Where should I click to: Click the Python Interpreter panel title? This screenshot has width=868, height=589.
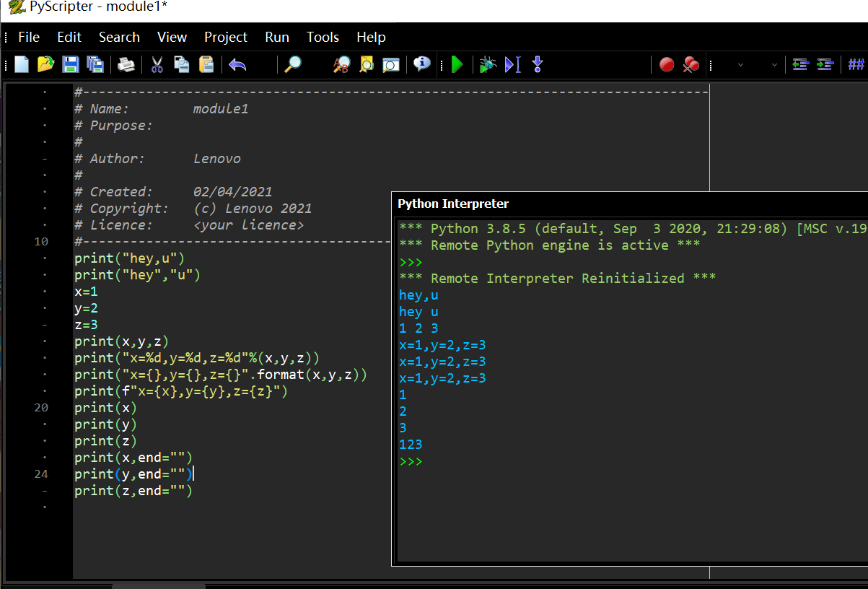[x=453, y=204]
